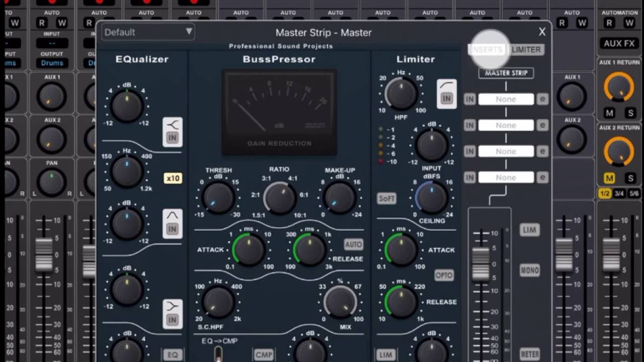This screenshot has width=644, height=362.
Task: Click the Limiter CEILING knob
Action: click(x=431, y=197)
